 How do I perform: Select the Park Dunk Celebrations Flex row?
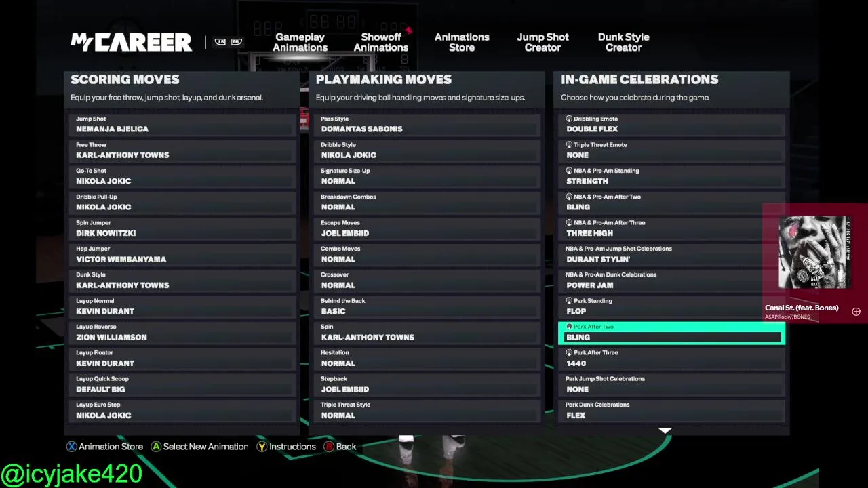672,410
